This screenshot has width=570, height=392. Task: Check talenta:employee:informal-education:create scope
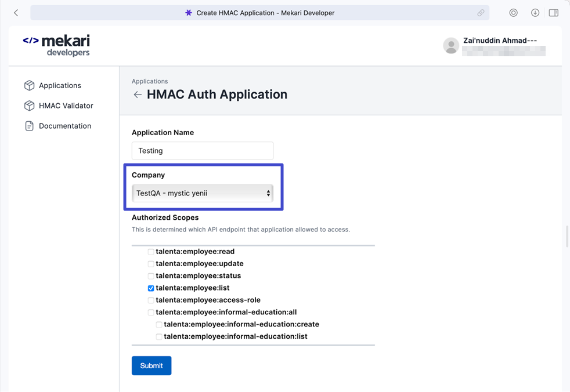click(x=159, y=324)
